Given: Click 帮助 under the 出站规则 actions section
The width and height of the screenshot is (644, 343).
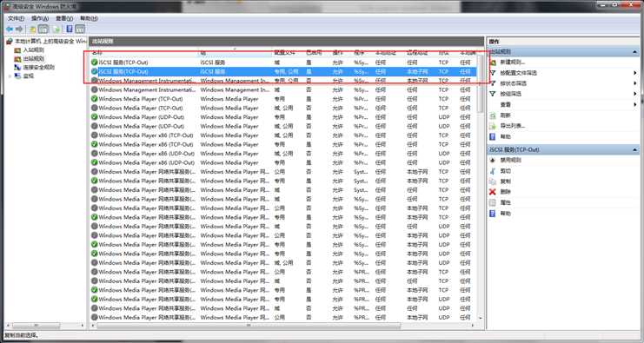Looking at the screenshot, I should coord(505,136).
